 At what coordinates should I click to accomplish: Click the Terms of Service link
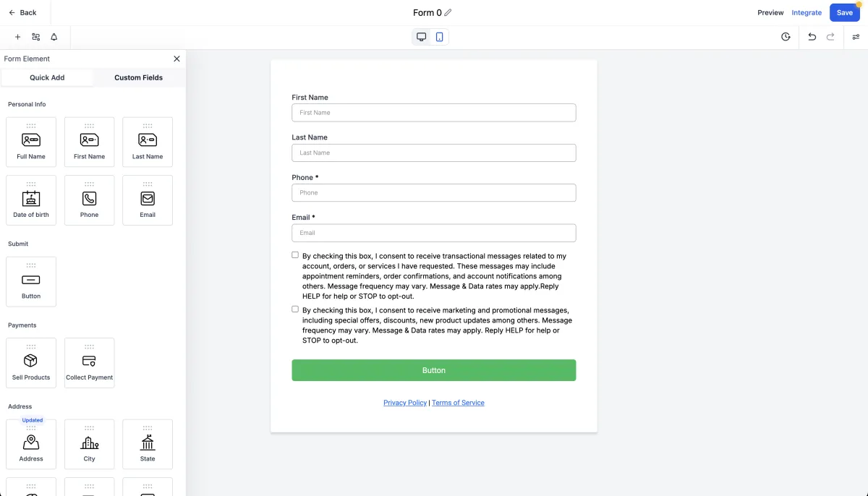click(458, 403)
